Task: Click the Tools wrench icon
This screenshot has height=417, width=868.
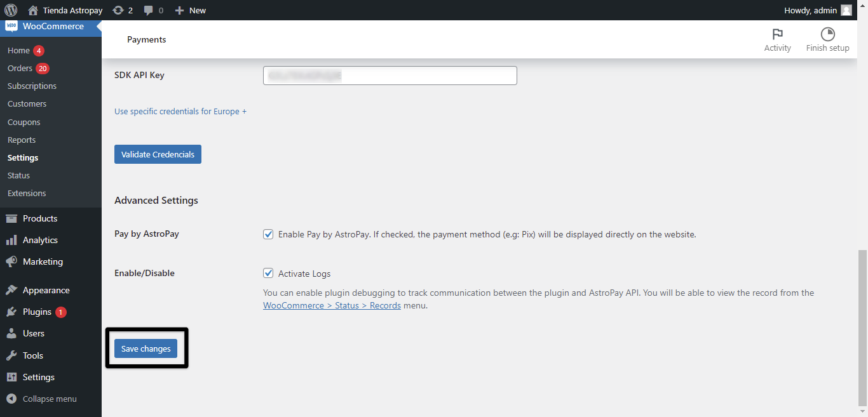Action: click(11, 355)
